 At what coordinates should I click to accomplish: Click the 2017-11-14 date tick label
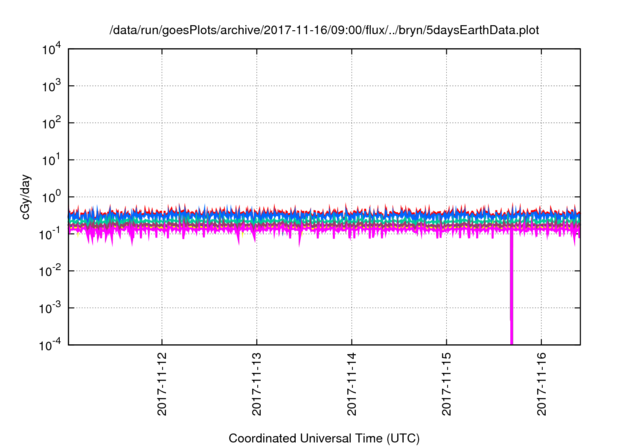tap(351, 384)
